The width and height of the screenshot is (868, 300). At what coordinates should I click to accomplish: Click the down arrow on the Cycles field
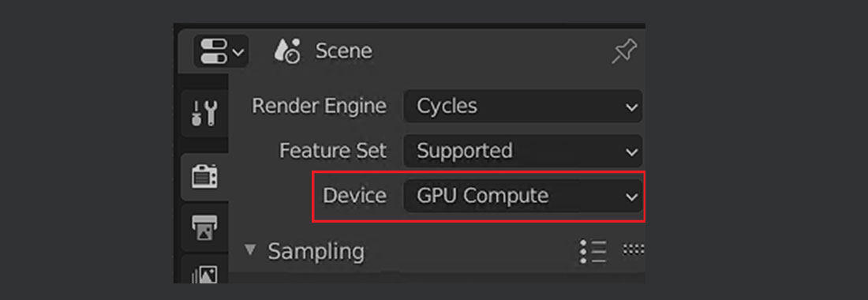point(631,107)
